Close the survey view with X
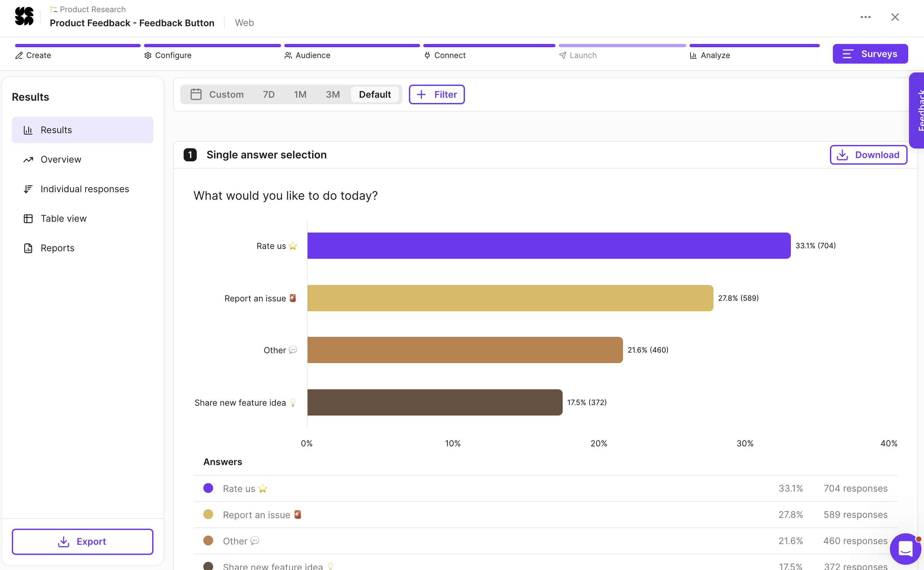 point(894,17)
